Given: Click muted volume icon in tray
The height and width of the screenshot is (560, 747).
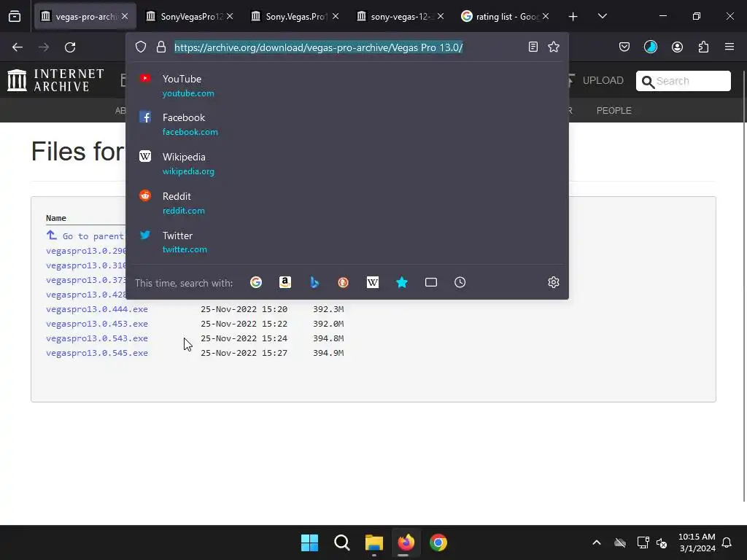Looking at the screenshot, I should point(662,542).
